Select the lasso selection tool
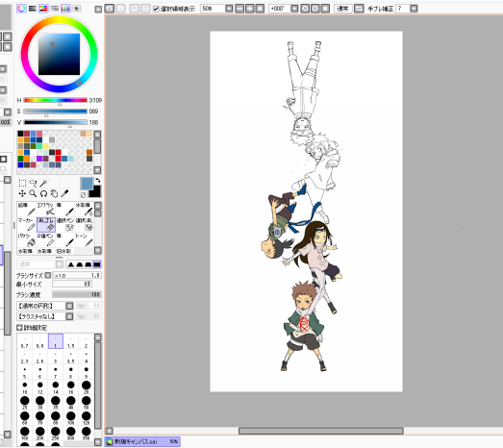The height and width of the screenshot is (448, 503). tap(33, 183)
